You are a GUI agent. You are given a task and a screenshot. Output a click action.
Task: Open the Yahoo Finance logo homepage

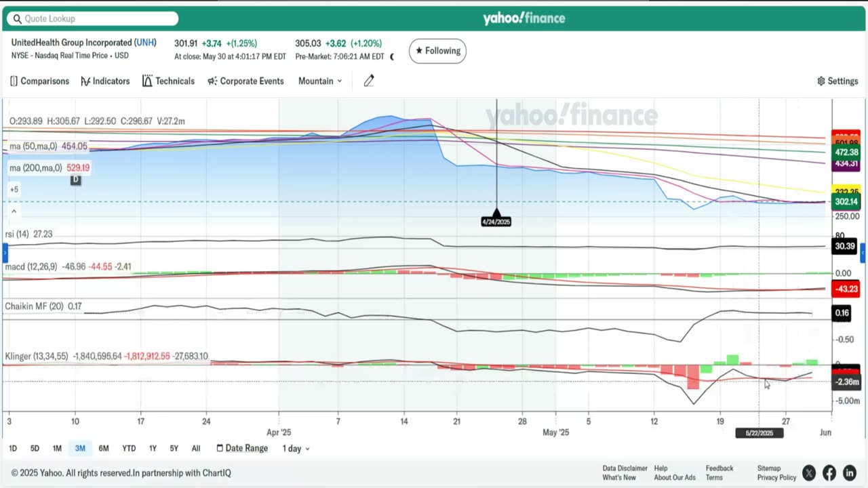click(524, 18)
